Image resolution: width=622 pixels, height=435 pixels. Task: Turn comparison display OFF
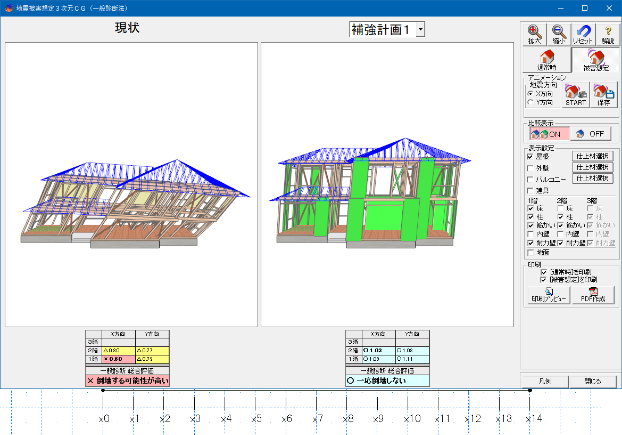coord(592,132)
